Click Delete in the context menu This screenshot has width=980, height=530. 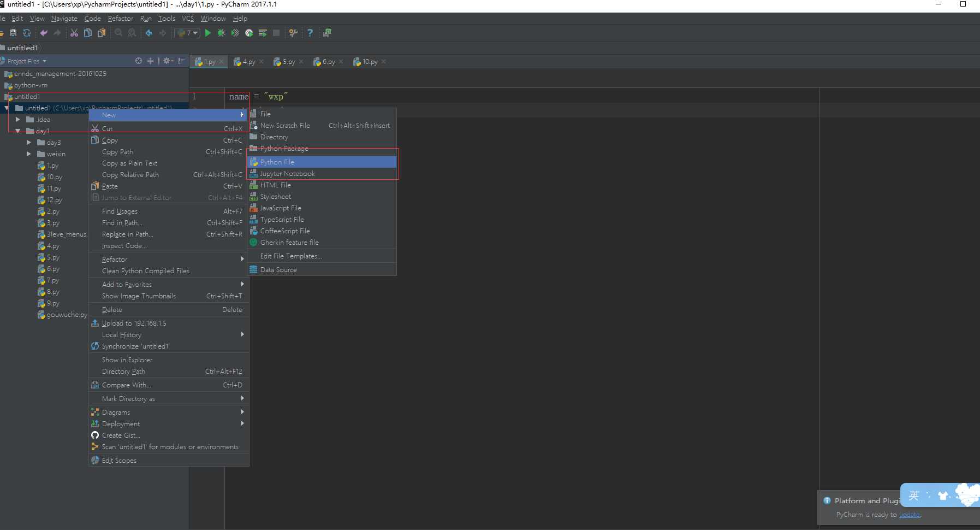(x=169, y=309)
